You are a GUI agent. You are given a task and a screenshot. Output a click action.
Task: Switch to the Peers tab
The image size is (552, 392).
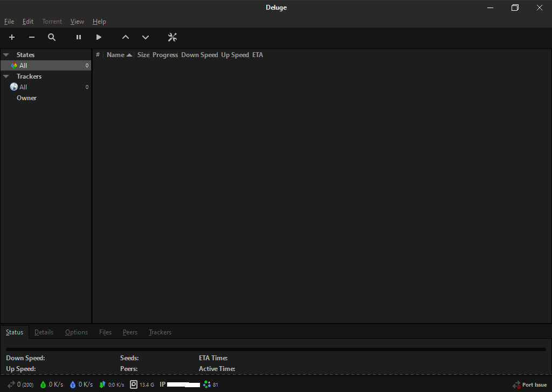coord(130,332)
